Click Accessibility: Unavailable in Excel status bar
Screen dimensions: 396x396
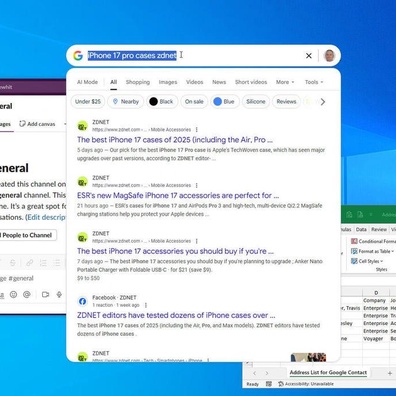pos(306,384)
